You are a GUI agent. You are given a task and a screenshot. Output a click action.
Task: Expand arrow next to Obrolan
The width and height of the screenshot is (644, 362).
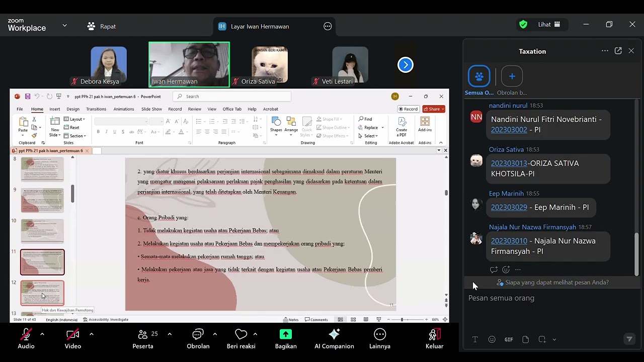215,334
